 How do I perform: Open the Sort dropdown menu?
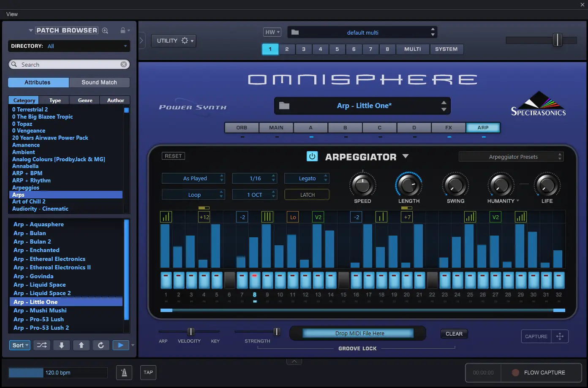coord(20,345)
